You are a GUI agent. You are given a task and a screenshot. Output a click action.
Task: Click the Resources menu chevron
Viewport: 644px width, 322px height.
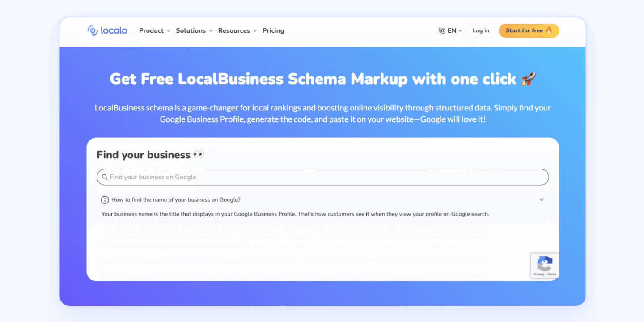point(255,31)
